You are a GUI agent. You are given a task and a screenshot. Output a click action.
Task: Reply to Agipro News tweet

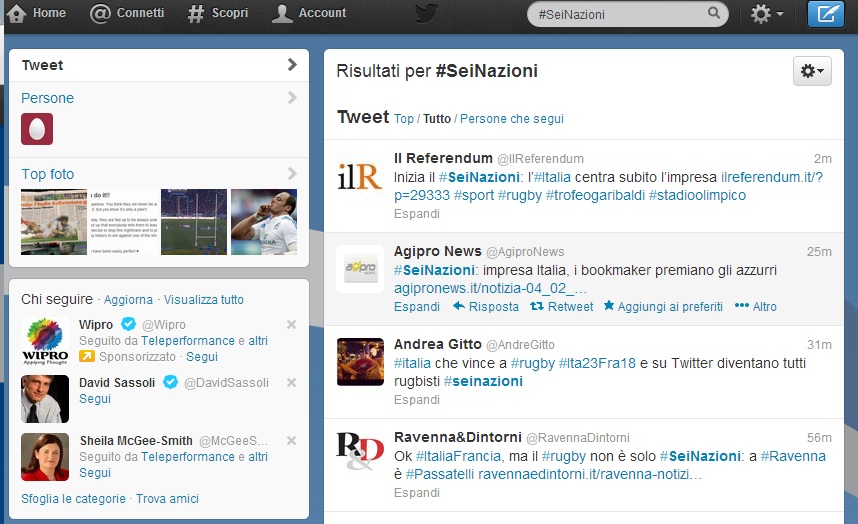click(x=486, y=307)
